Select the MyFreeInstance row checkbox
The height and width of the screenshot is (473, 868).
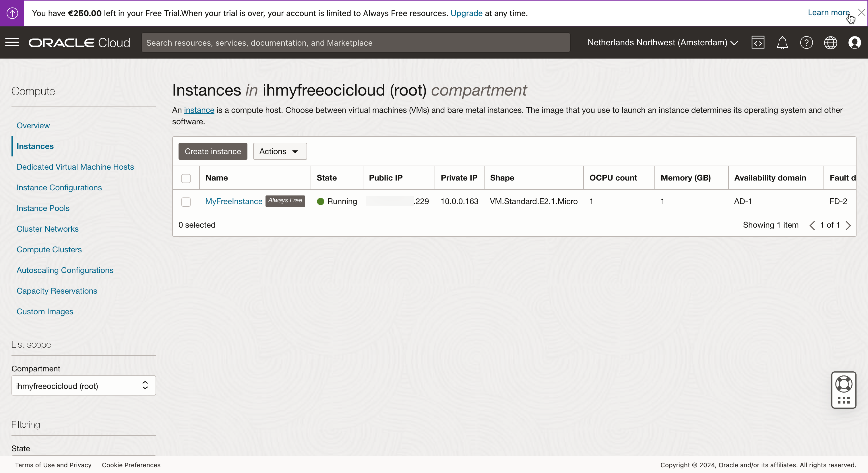point(186,201)
